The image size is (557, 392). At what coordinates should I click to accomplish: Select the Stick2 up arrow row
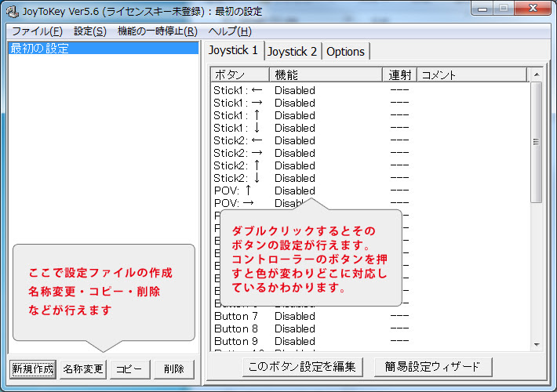click(370, 165)
